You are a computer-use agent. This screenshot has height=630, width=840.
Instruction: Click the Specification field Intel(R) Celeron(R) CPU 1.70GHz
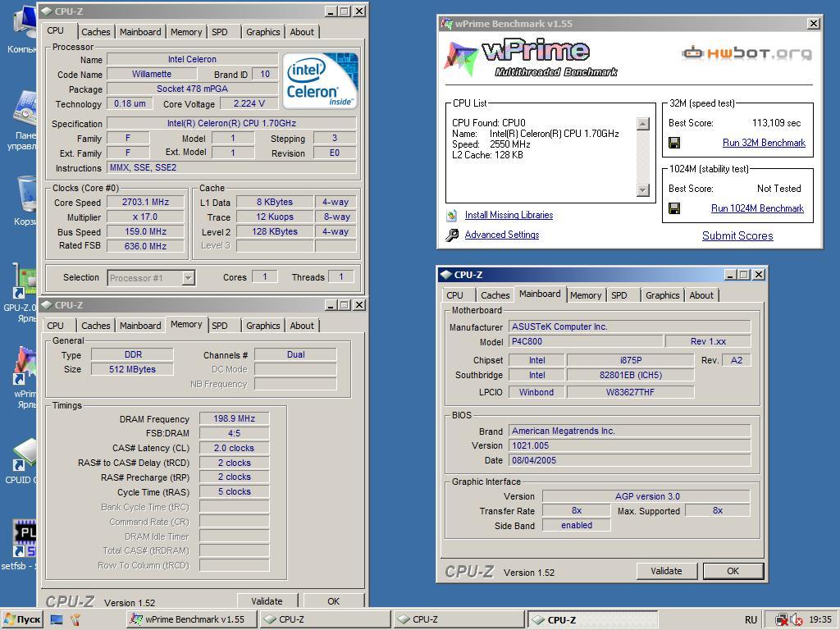[x=231, y=123]
